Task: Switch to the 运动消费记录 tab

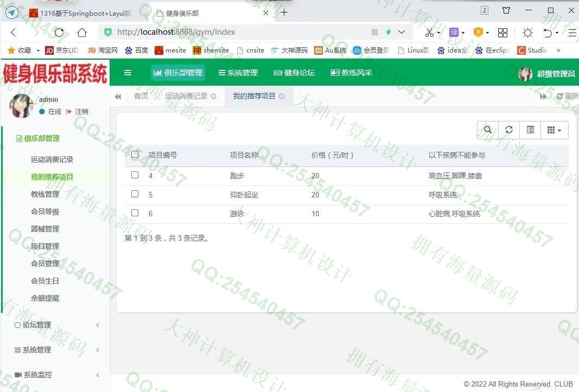Action: (x=186, y=97)
